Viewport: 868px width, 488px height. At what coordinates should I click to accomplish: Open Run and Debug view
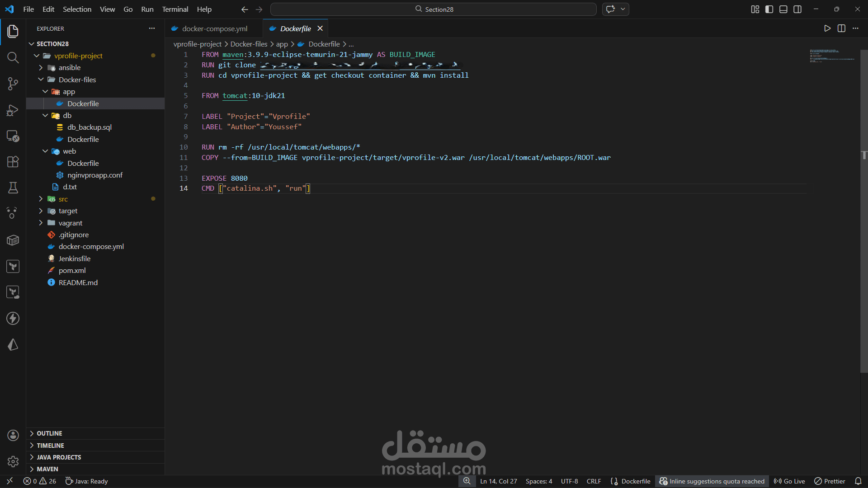[13, 110]
